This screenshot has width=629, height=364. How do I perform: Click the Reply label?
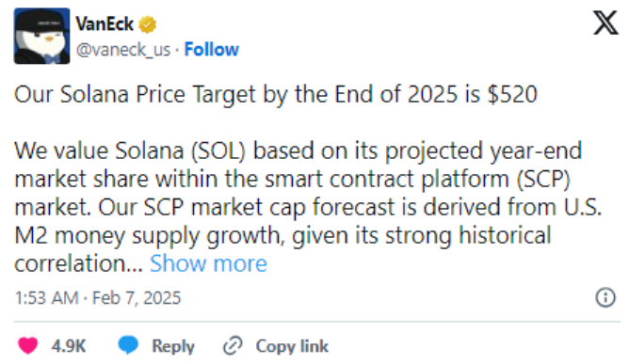[173, 346]
